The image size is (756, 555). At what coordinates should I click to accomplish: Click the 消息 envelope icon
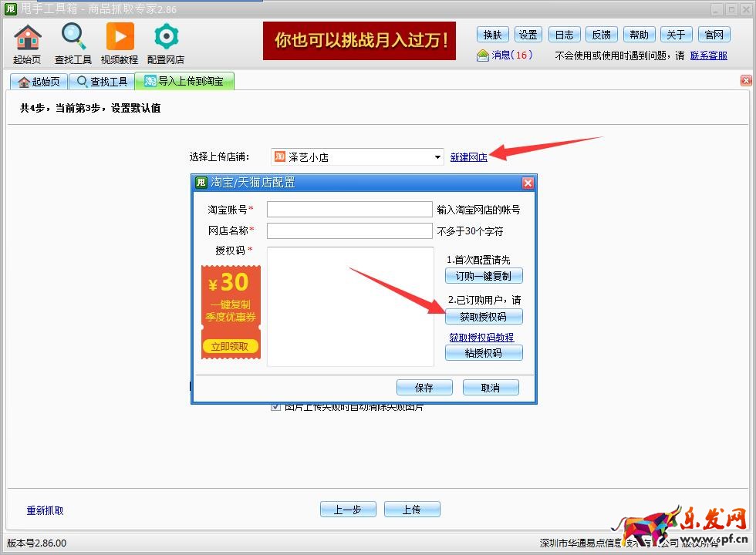point(483,55)
